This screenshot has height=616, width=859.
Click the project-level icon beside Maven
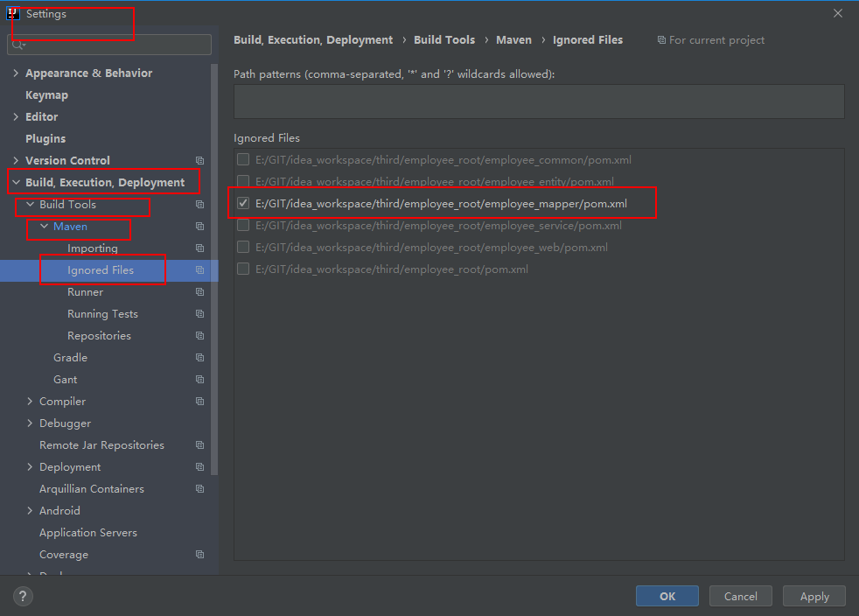200,227
